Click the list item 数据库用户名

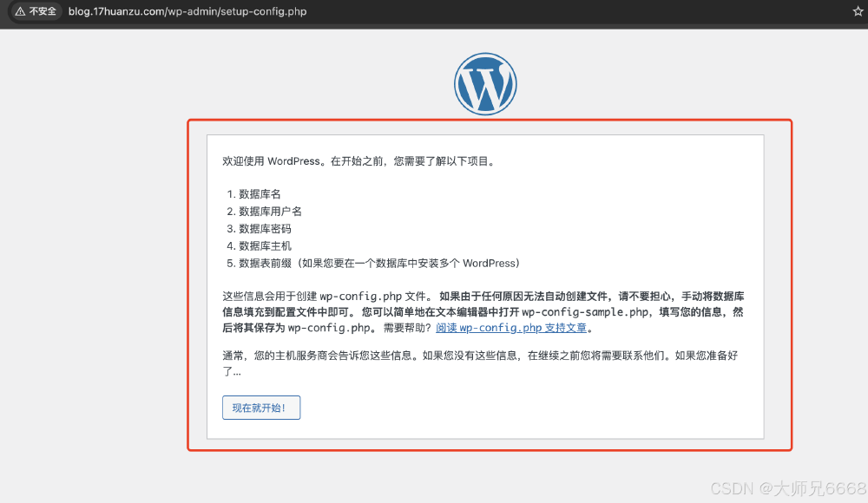click(x=270, y=212)
